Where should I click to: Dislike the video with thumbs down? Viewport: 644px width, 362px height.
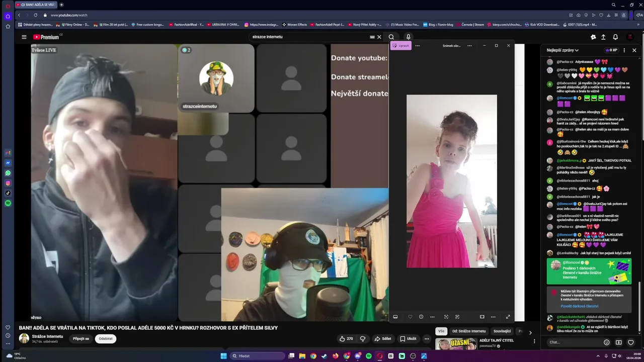[x=363, y=338]
